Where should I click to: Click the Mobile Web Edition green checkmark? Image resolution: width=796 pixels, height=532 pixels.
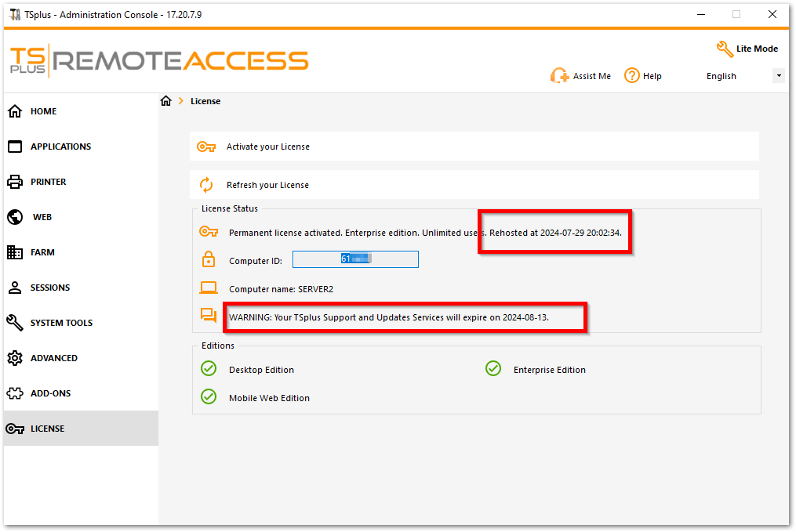(x=209, y=397)
